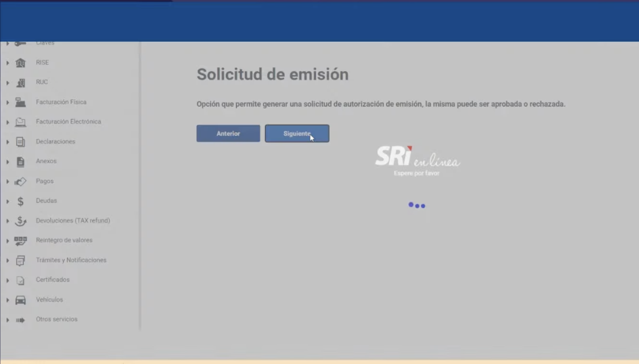The width and height of the screenshot is (639, 364).
Task: Select the Pagos menu entry
Action: [x=45, y=181]
